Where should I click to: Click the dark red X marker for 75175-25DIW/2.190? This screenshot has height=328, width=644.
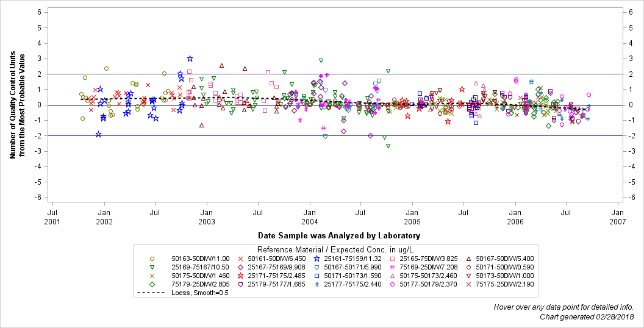point(468,284)
